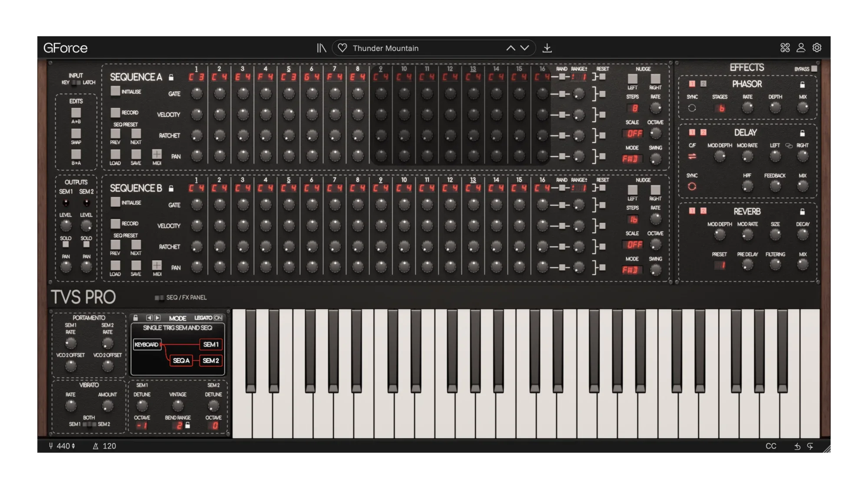This screenshot has width=868, height=489.
Task: Open the 440 tuning stepper
Action: click(x=73, y=446)
